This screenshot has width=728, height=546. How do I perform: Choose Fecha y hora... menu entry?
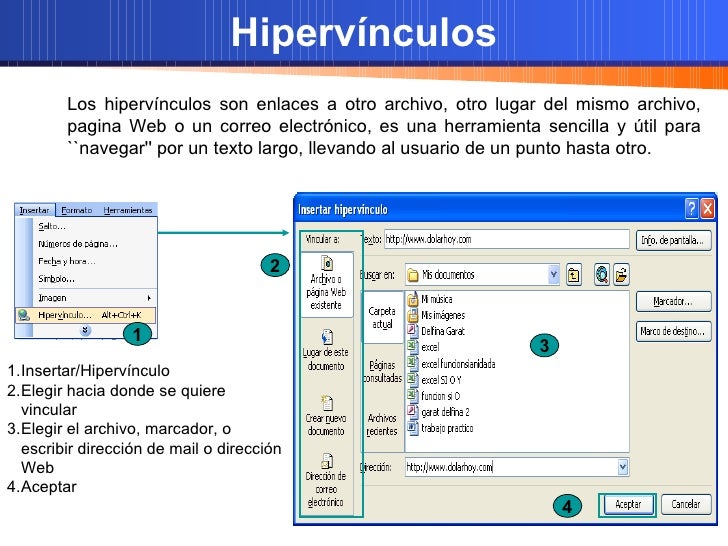[x=66, y=261]
